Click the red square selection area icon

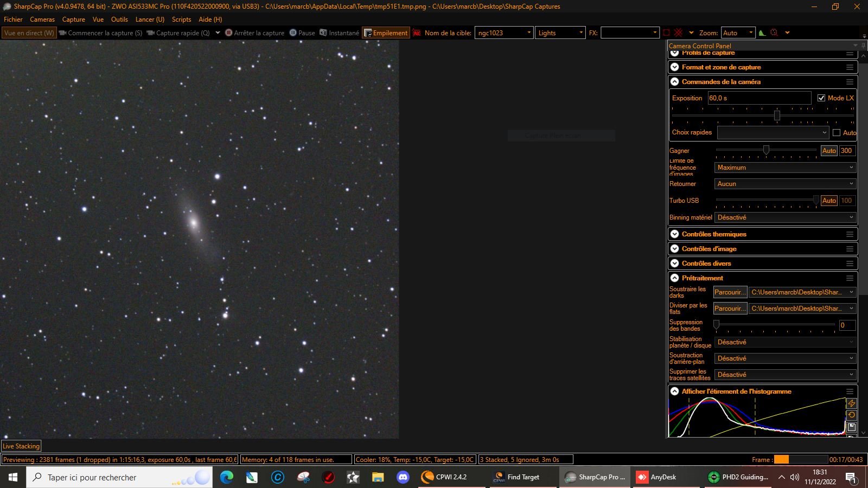[666, 33]
